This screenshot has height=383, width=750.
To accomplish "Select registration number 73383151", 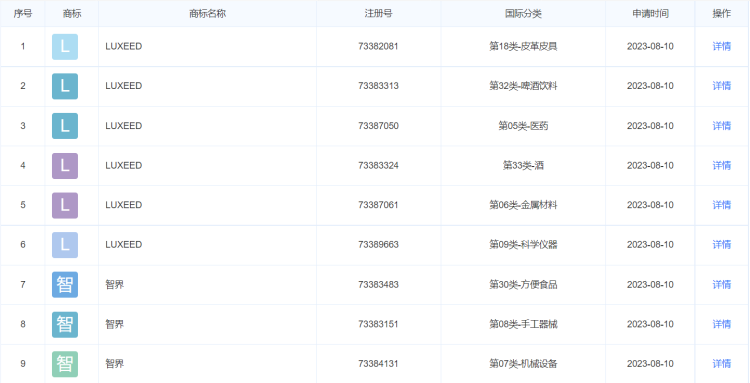I will (378, 324).
